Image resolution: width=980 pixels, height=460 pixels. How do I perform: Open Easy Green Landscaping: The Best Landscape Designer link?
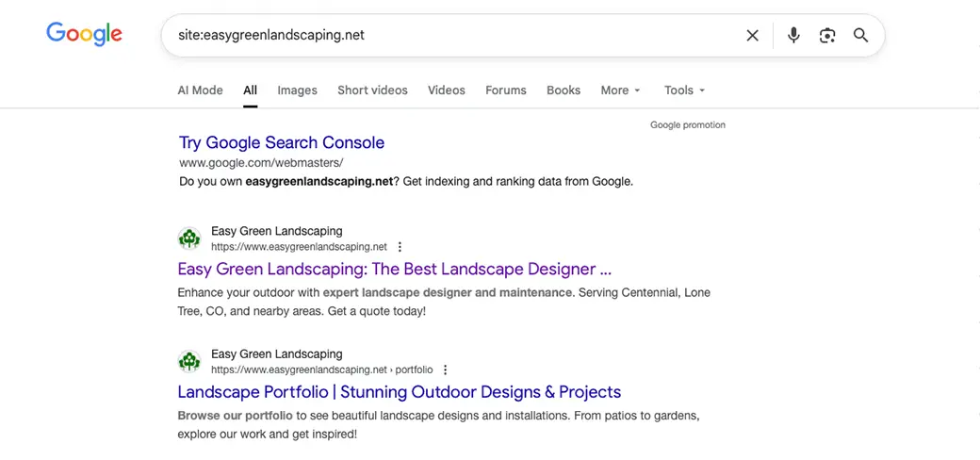click(x=394, y=269)
